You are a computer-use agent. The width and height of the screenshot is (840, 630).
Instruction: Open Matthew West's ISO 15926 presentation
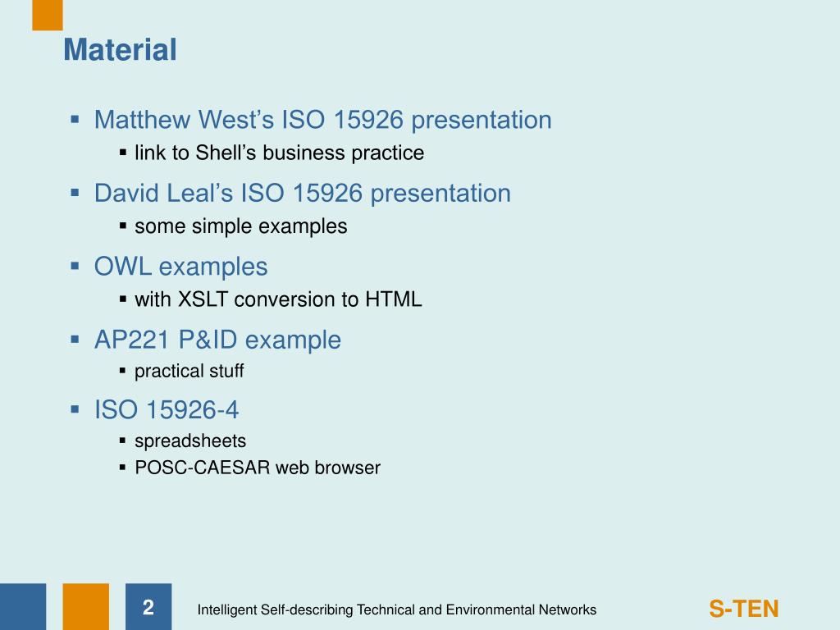point(322,120)
